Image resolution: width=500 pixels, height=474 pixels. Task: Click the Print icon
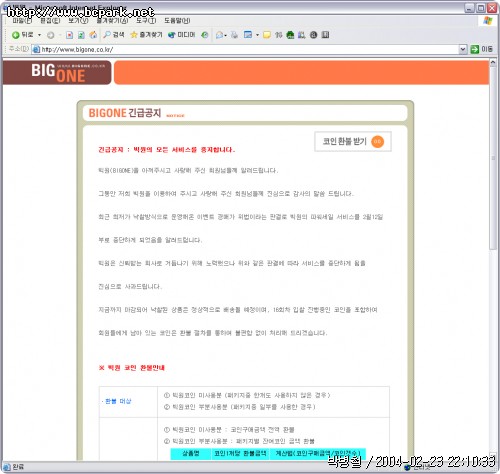tap(234, 35)
